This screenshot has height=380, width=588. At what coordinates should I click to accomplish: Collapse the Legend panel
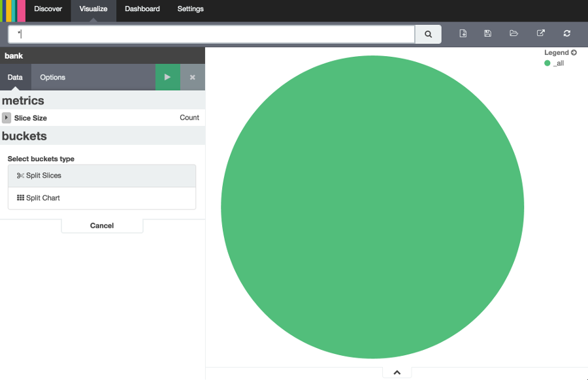point(574,52)
